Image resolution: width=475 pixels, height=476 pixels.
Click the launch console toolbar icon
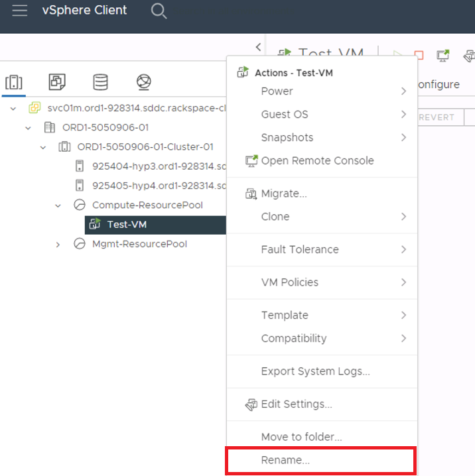coord(442,56)
